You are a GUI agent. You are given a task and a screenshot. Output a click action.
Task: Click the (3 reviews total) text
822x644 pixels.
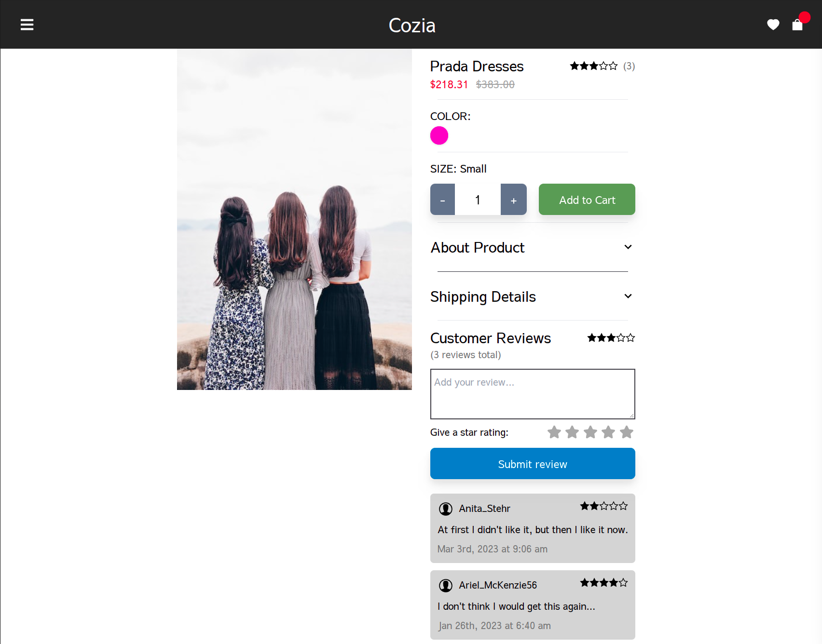(x=466, y=355)
